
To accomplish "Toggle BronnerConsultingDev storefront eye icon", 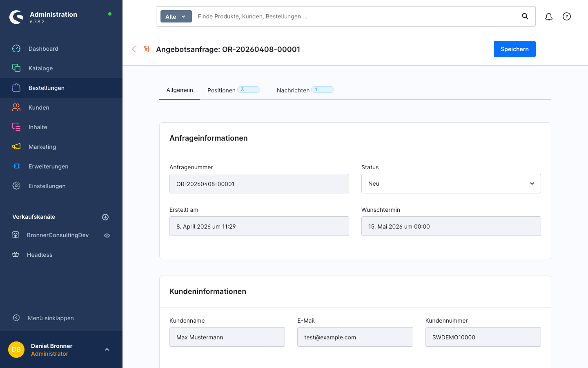I will [107, 236].
